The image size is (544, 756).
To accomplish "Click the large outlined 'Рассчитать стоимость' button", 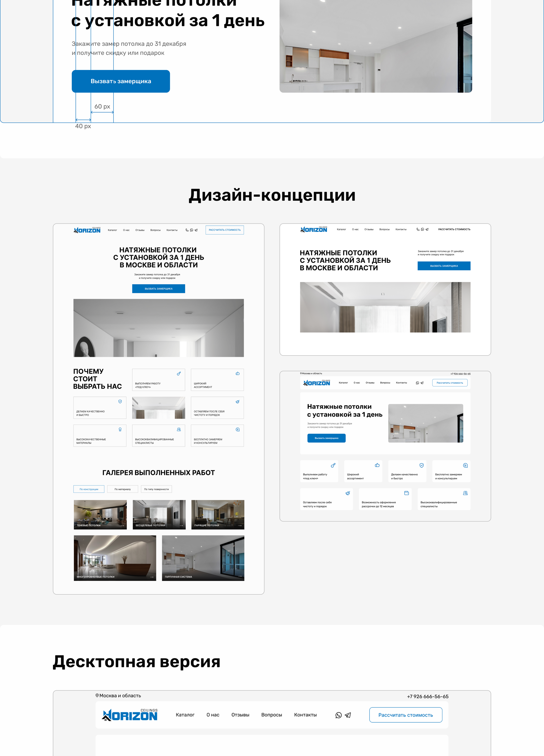I will (x=405, y=715).
